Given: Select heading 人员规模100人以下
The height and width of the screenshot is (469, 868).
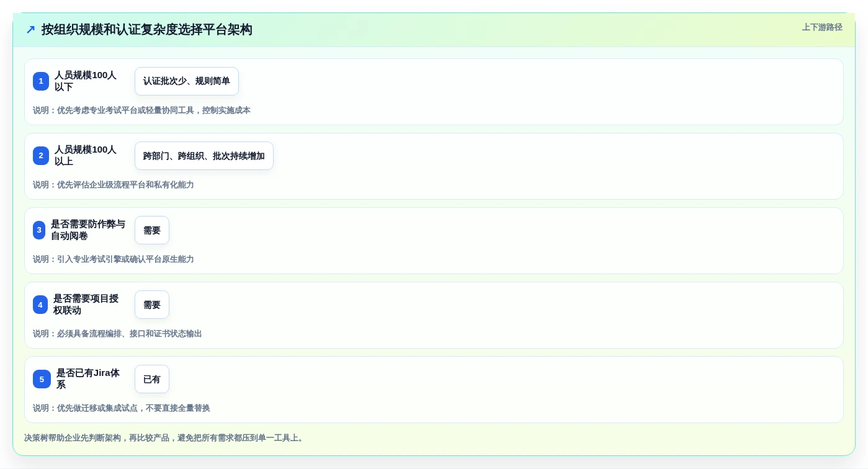Looking at the screenshot, I should (86, 81).
